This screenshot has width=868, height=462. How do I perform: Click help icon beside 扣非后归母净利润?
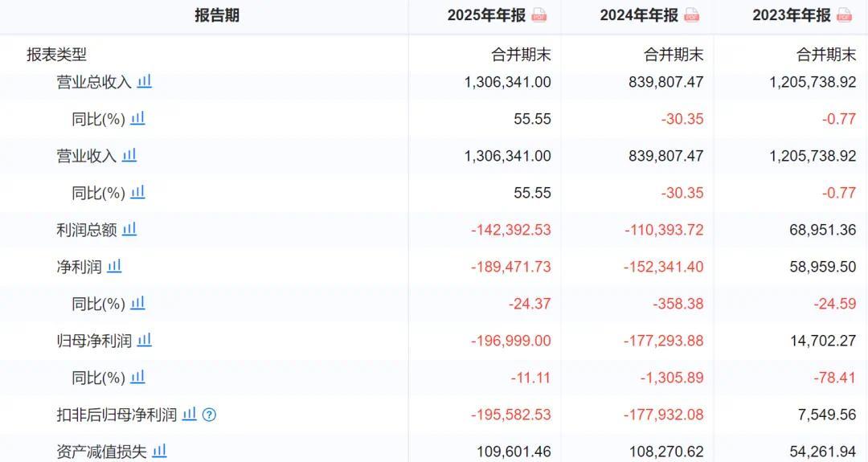pyautogui.click(x=209, y=415)
